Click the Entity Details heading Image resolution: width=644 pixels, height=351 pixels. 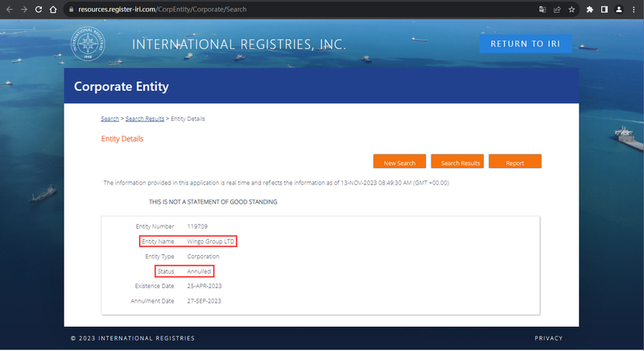[122, 138]
